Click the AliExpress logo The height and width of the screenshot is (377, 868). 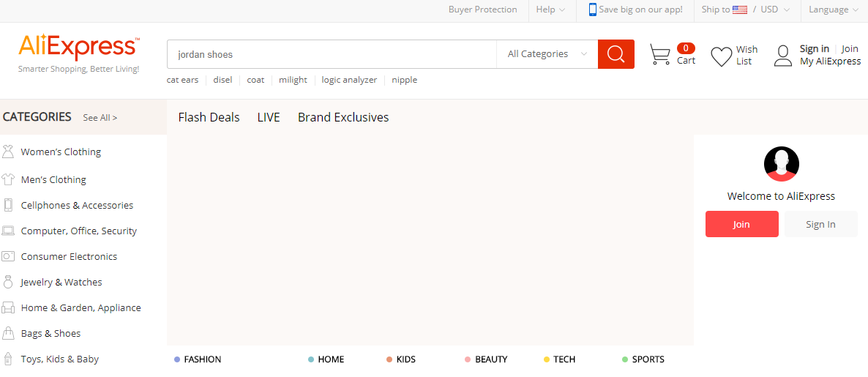pyautogui.click(x=79, y=47)
